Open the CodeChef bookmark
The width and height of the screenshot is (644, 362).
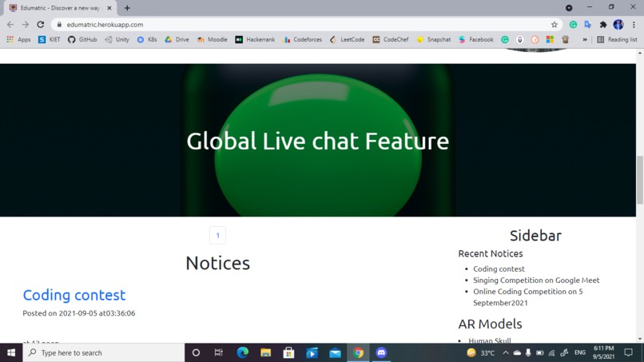pos(390,39)
